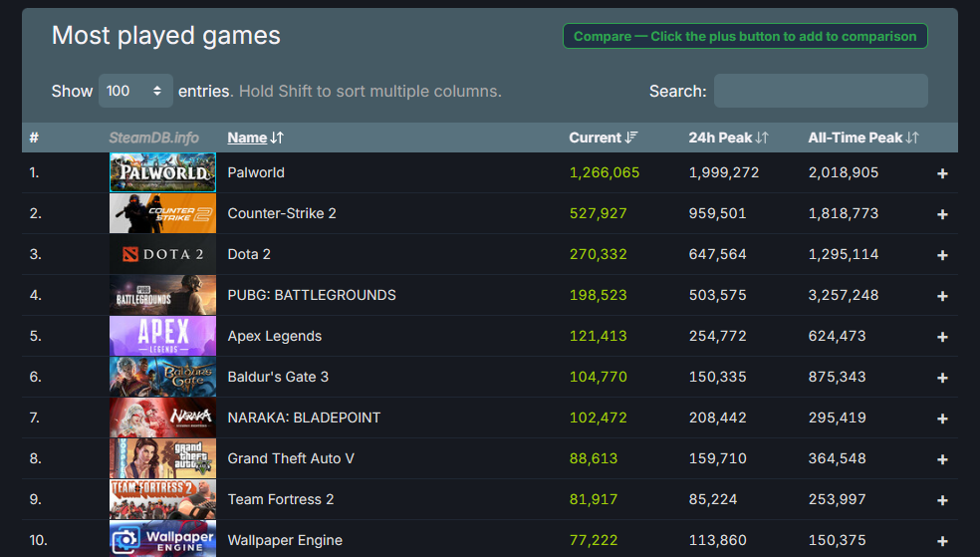
Task: Open the Show entries 100 dropdown
Action: [x=135, y=91]
